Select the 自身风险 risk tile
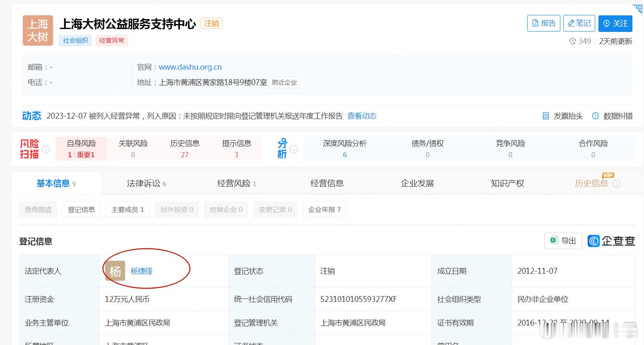644x345 pixels. coord(81,148)
